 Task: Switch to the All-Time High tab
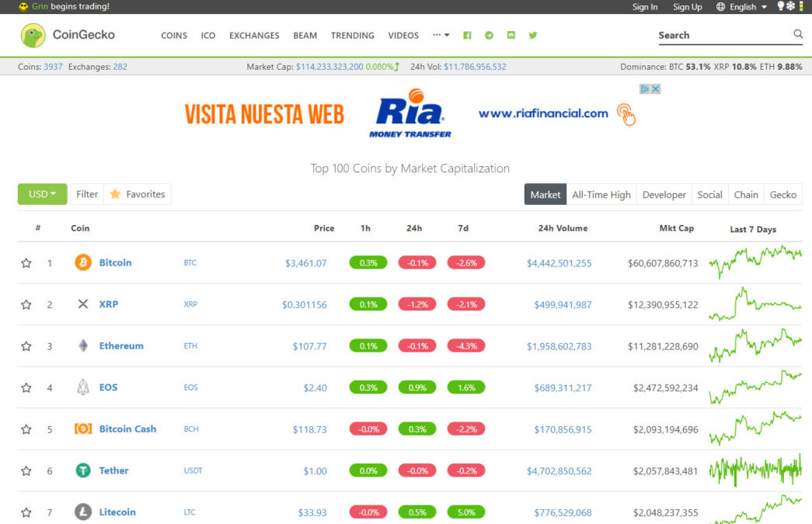coord(601,194)
